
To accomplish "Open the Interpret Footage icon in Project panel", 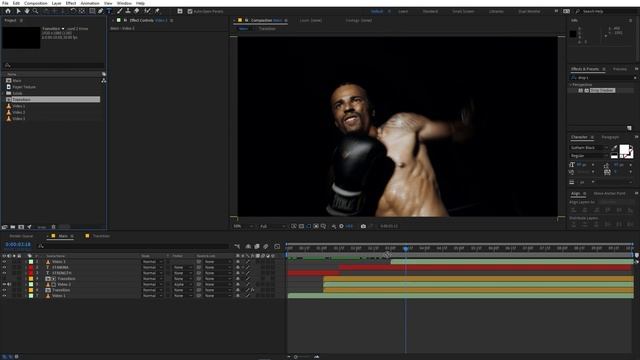I will (4, 227).
